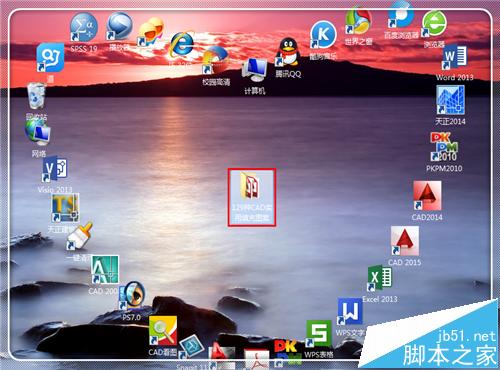Launch the blue play-button media player shortcut
This screenshot has width=500, height=370.
pyautogui.click(x=119, y=26)
